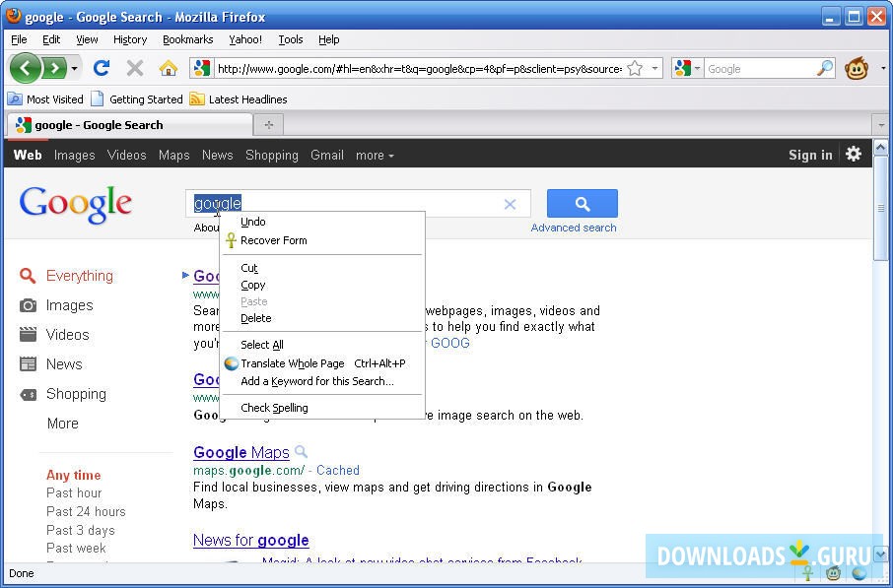Image resolution: width=893 pixels, height=588 pixels.
Task: Open the File menu
Action: click(x=19, y=39)
